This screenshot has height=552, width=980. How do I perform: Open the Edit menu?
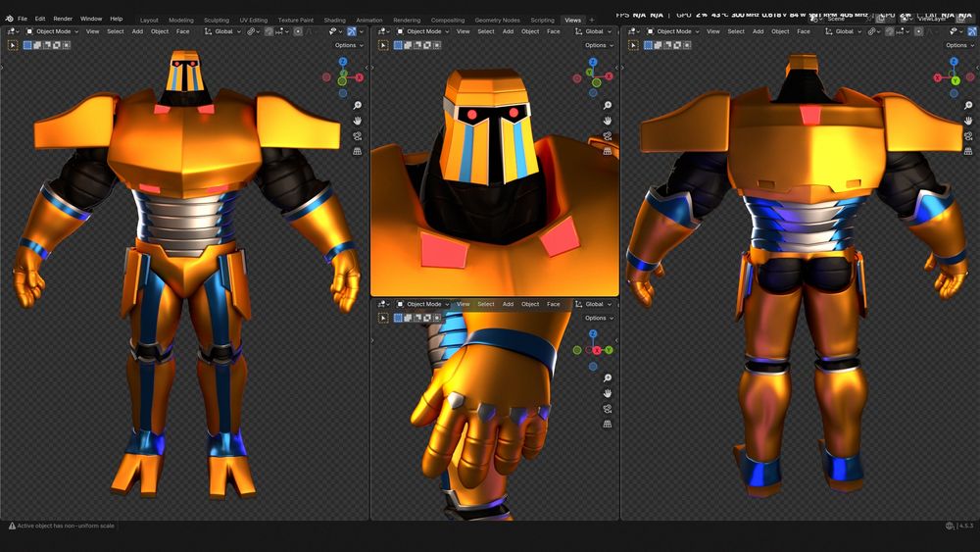(40, 19)
